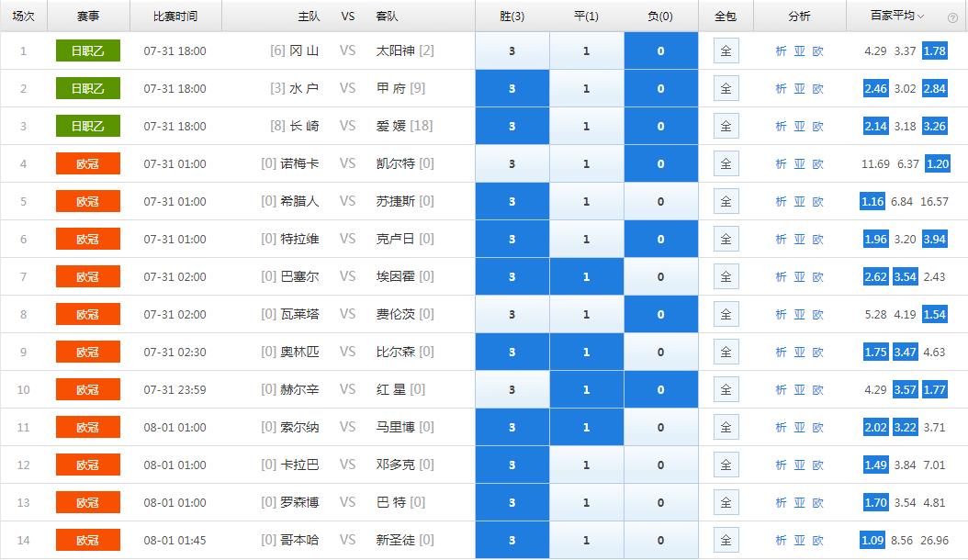Click odds value 26.96 for 新圣徒
The height and width of the screenshot is (560, 968).
pyautogui.click(x=934, y=541)
